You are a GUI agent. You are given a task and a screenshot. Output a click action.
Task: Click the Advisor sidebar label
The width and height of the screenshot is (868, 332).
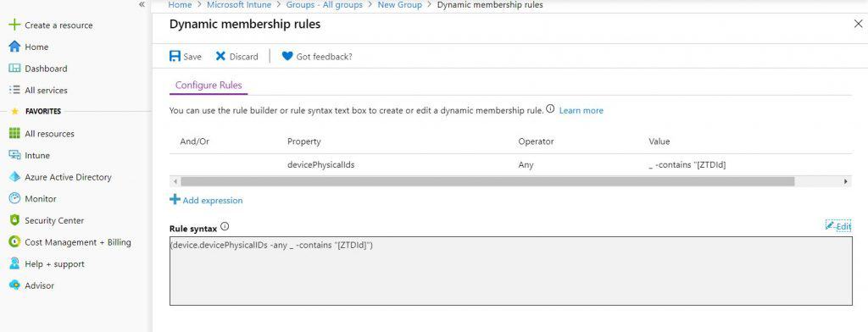[39, 285]
